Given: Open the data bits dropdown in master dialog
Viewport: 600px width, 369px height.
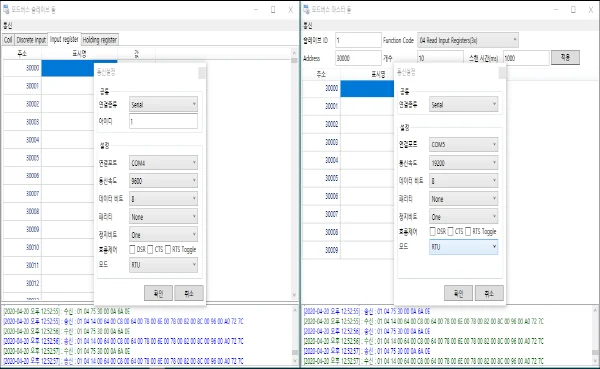Looking at the screenshot, I should pos(463,181).
